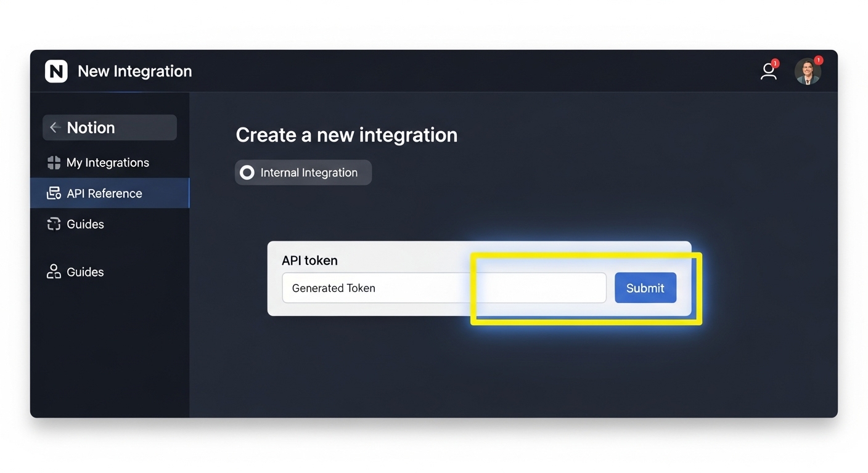868x473 pixels.
Task: Select the Internal Integration radio button
Action: (x=247, y=172)
